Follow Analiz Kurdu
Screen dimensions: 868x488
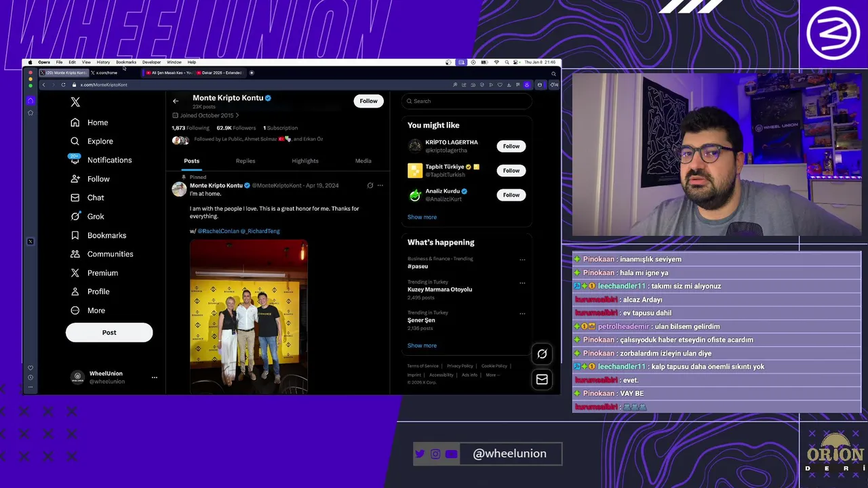(x=511, y=195)
